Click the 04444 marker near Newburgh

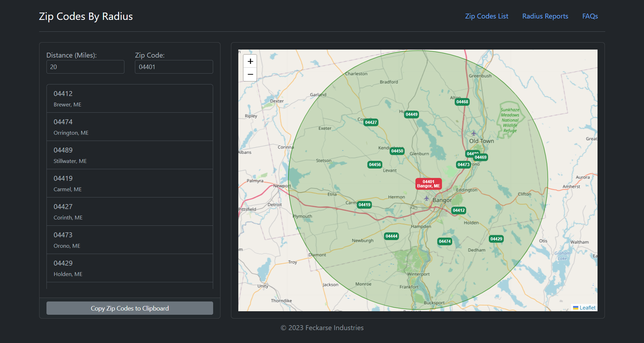point(391,236)
